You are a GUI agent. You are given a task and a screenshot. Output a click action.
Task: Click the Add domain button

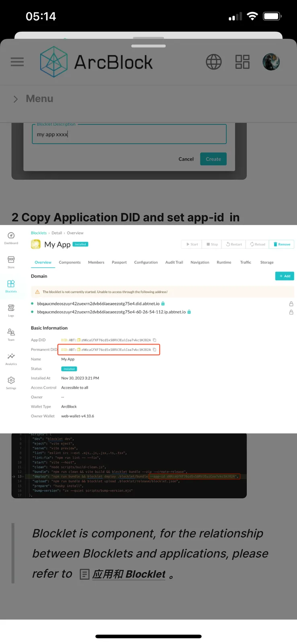[285, 276]
